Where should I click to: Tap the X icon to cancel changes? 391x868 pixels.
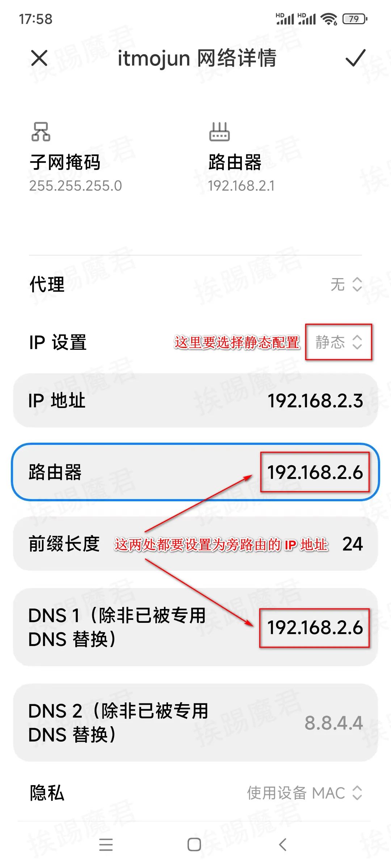point(39,58)
